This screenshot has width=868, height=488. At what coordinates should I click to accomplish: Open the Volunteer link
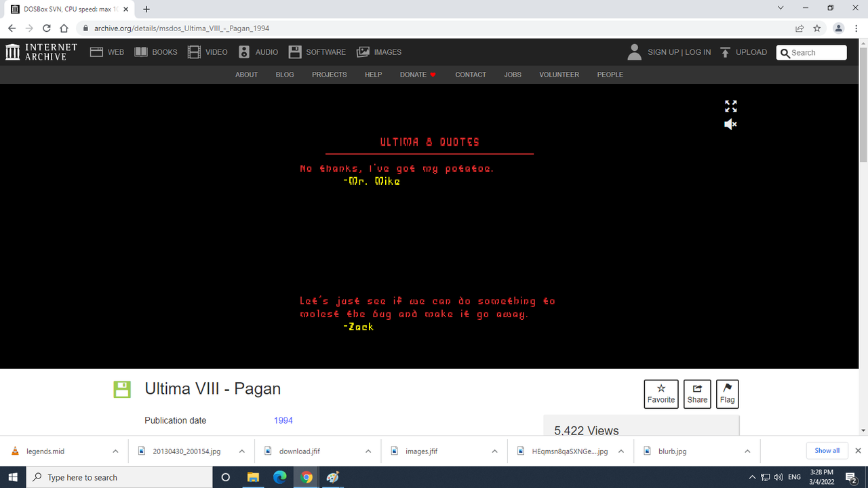pyautogui.click(x=559, y=75)
